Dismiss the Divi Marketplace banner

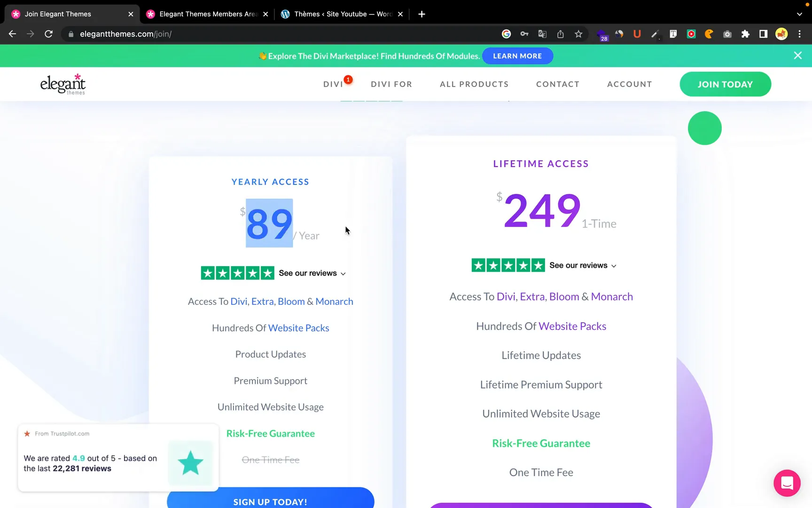(x=797, y=56)
